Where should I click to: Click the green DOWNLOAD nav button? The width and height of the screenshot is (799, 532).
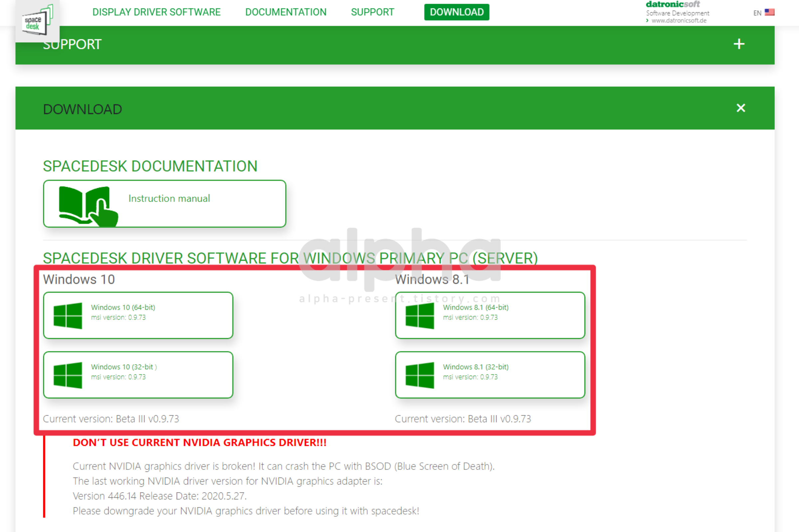click(x=456, y=12)
